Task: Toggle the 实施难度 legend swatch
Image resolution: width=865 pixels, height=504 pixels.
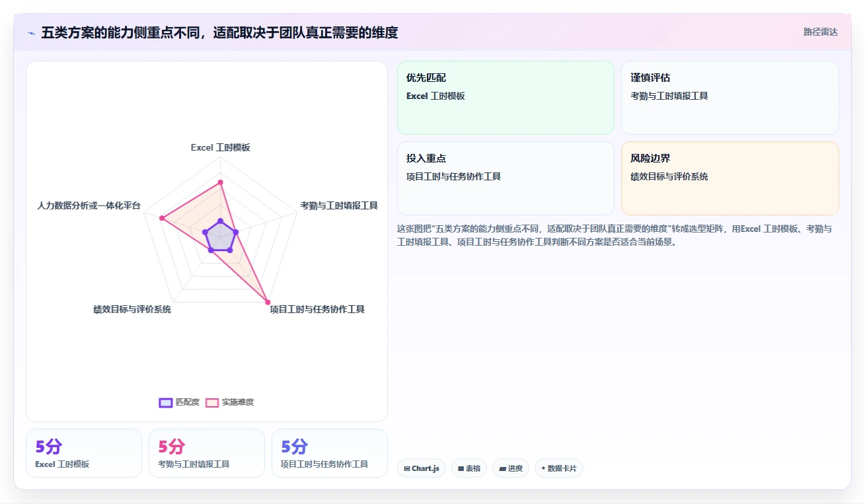Action: (x=212, y=402)
